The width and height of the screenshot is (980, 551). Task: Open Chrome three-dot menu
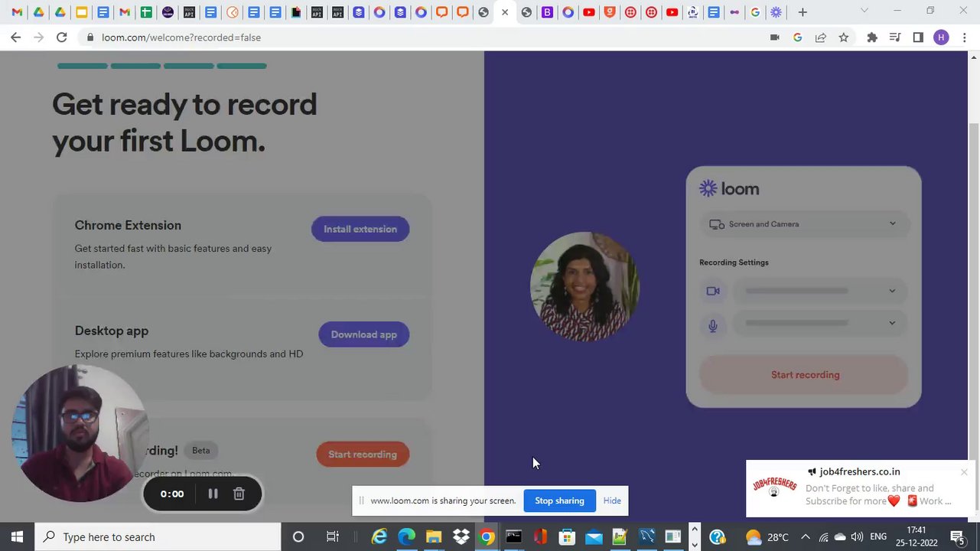964,37
